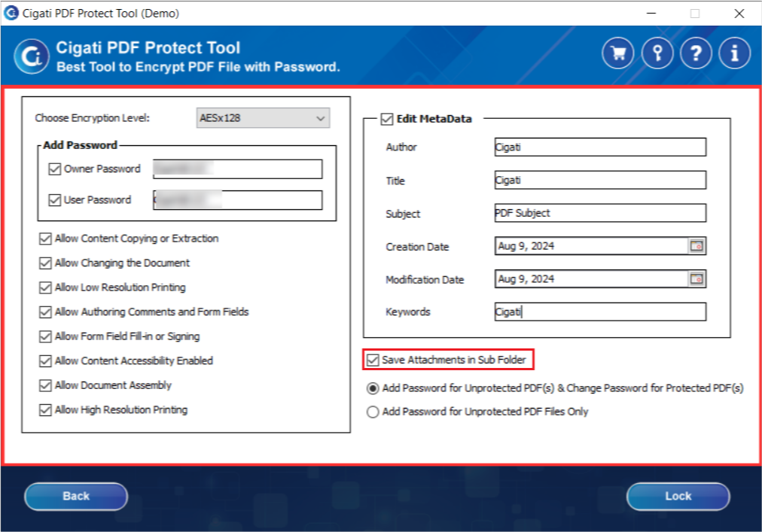Uncheck the Owner Password checkbox

[x=54, y=169]
